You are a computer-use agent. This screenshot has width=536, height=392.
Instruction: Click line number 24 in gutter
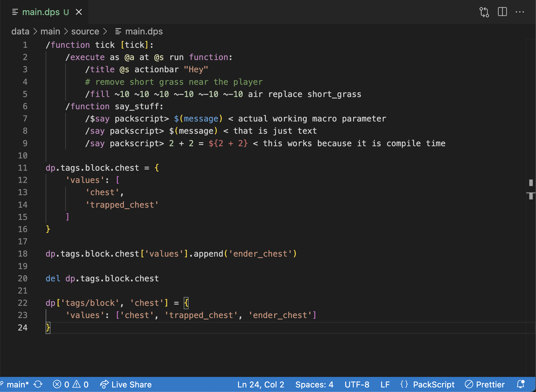tap(23, 328)
